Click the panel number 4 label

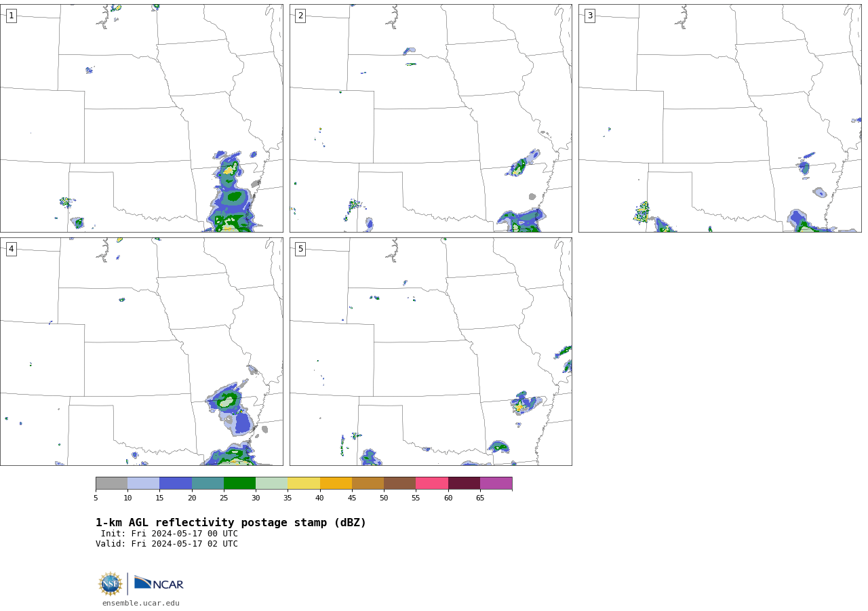click(11, 249)
